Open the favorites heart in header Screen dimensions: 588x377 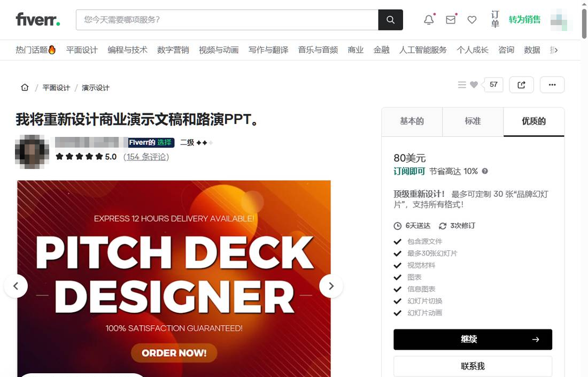click(x=472, y=20)
